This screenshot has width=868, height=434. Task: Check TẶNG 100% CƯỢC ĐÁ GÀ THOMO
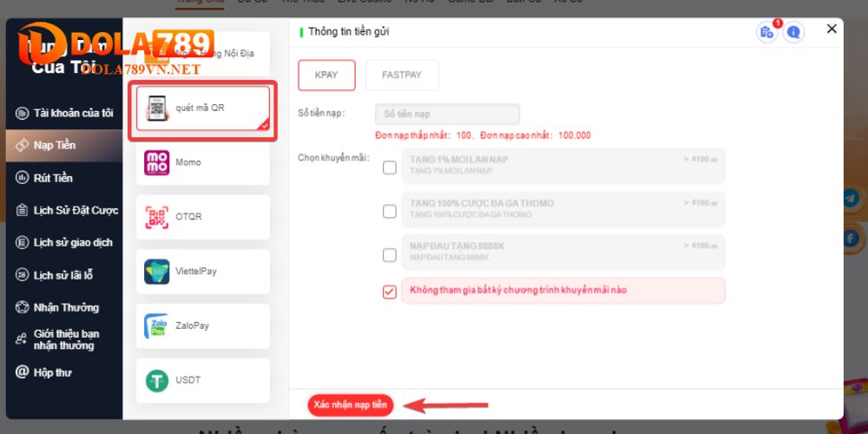coord(390,211)
